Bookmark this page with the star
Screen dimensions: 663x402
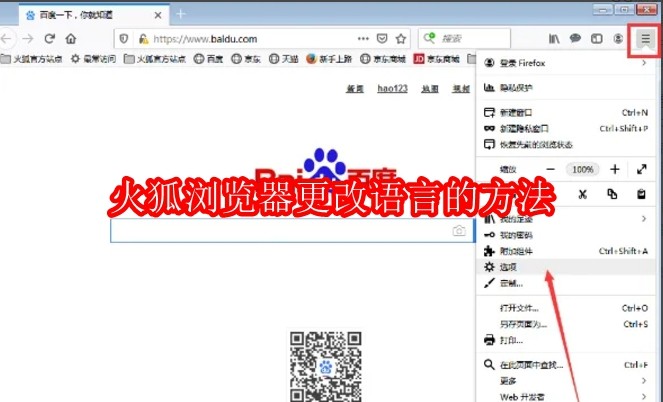click(x=401, y=39)
